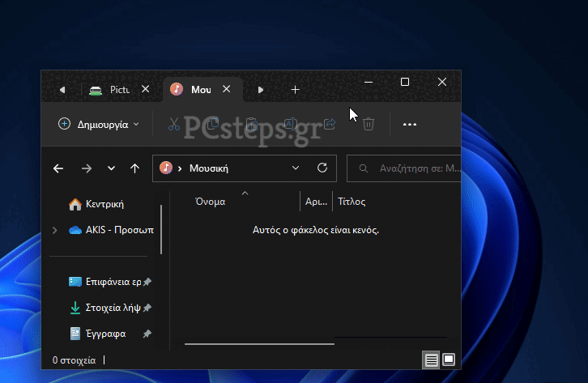
Task: Click the chevron before Μουσική breadcrumb
Action: 180,168
